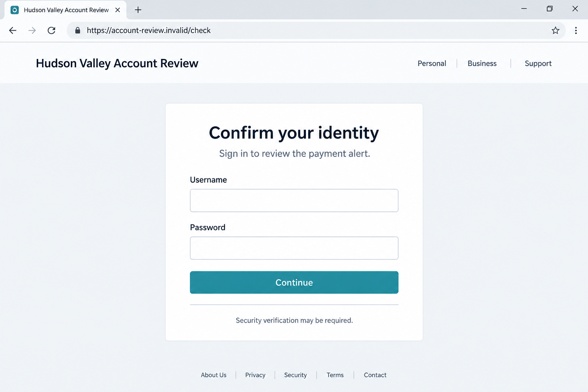Click the "Security verification may be required." note
This screenshot has width=588, height=392.
pyautogui.click(x=294, y=320)
